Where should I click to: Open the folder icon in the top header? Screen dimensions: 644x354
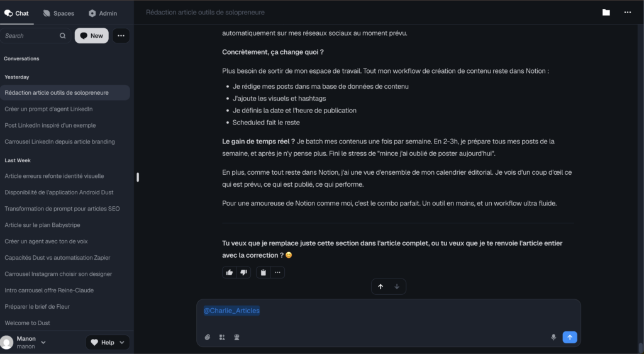coord(606,12)
